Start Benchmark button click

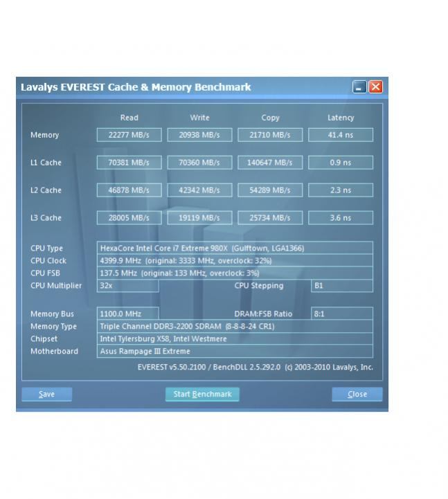point(202,394)
